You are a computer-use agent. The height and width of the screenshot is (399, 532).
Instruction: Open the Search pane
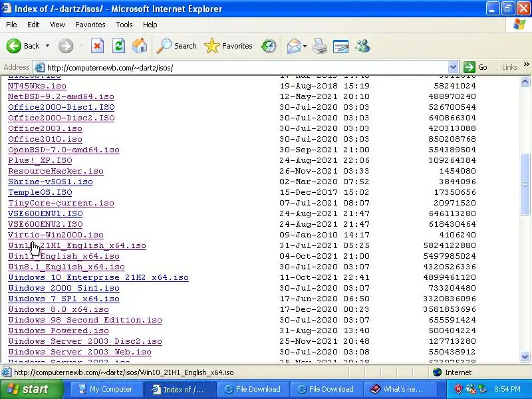pyautogui.click(x=176, y=46)
